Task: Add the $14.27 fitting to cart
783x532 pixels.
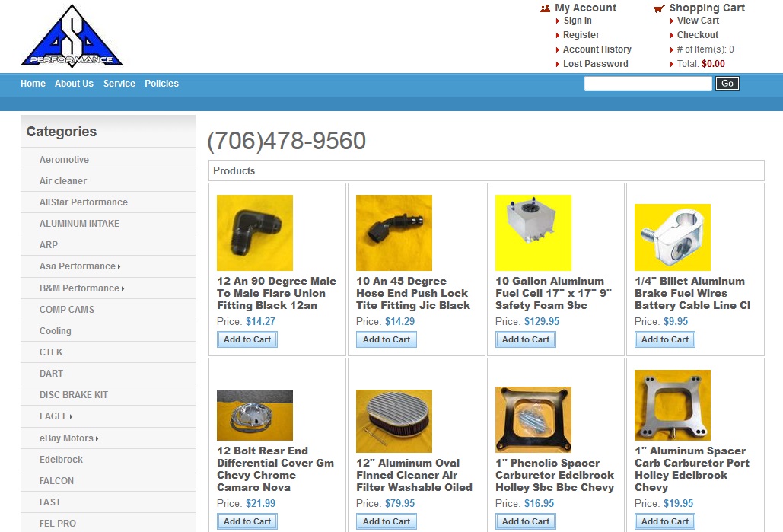Action: coord(247,339)
